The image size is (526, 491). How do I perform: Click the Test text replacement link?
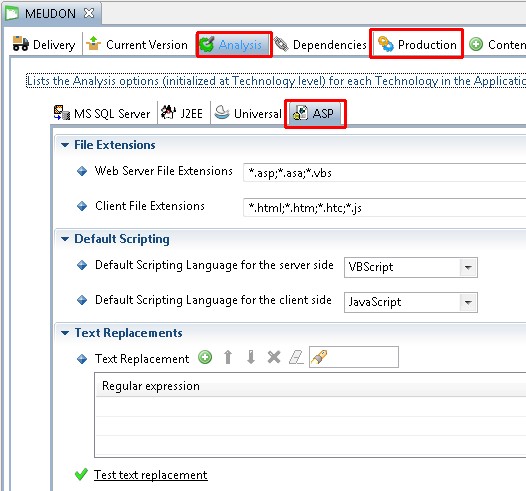151,475
